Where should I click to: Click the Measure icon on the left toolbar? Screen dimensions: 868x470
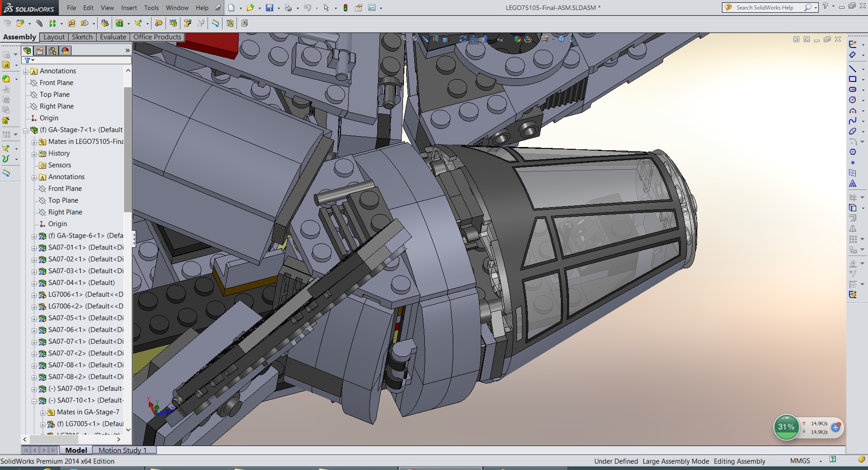coord(6,173)
